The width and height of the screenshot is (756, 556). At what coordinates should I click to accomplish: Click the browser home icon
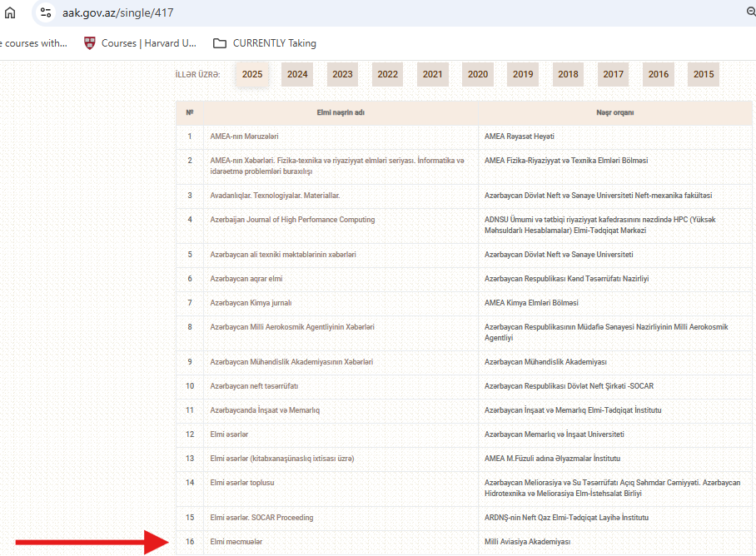point(10,12)
